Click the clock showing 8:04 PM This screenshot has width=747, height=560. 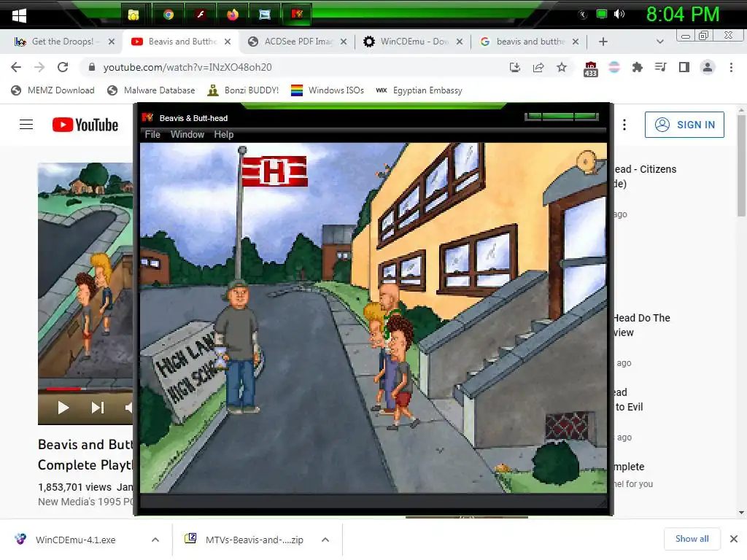click(x=682, y=15)
